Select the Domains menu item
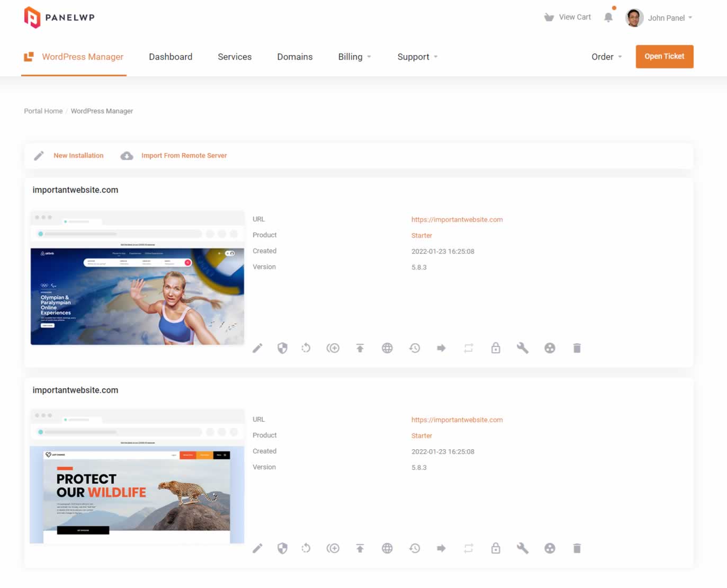Image resolution: width=727 pixels, height=588 pixels. coord(294,57)
